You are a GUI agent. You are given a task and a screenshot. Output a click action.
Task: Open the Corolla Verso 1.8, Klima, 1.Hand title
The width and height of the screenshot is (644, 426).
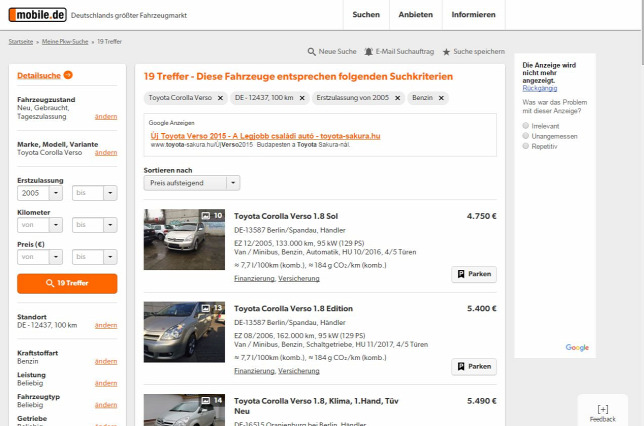(x=316, y=406)
